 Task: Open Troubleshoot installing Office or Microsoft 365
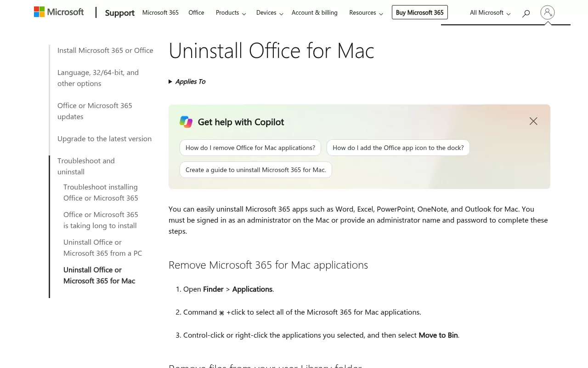click(x=101, y=193)
